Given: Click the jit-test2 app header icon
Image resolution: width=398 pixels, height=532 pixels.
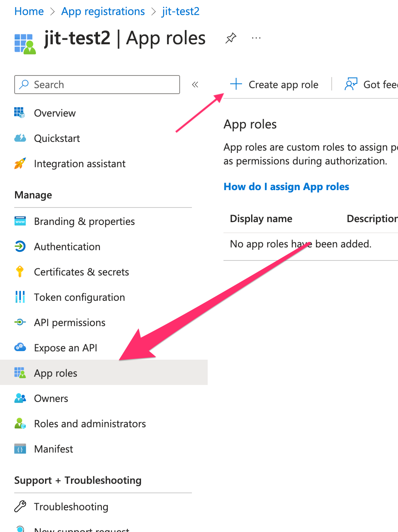Looking at the screenshot, I should pyautogui.click(x=25, y=43).
